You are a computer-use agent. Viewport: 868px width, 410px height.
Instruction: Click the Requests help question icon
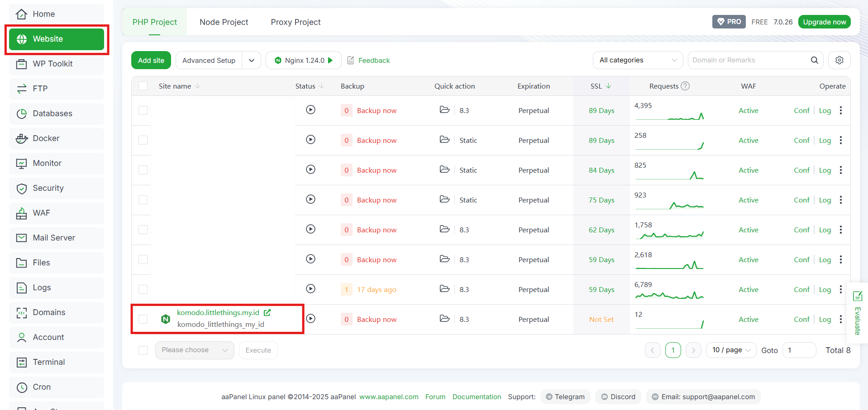point(685,86)
